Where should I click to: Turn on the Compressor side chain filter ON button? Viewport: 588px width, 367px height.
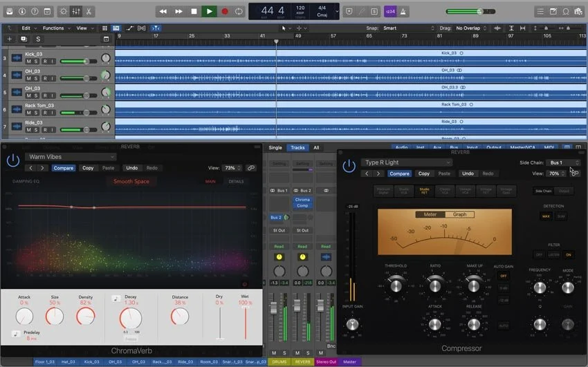569,254
